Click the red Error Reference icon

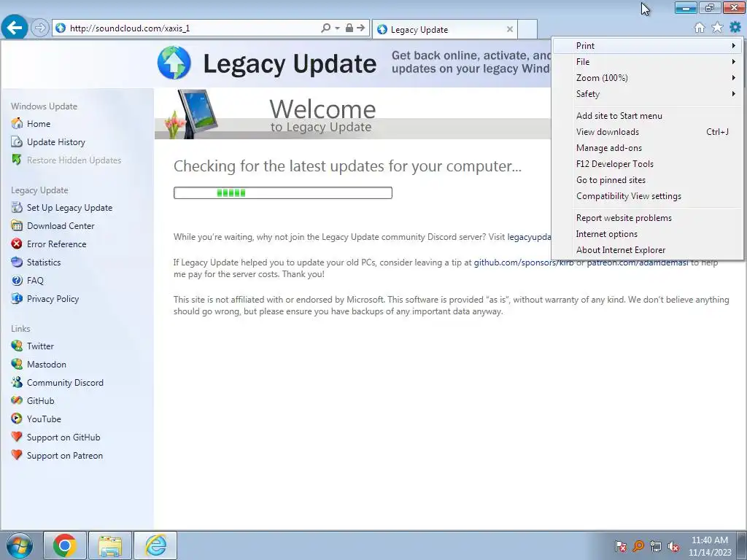[x=17, y=244]
